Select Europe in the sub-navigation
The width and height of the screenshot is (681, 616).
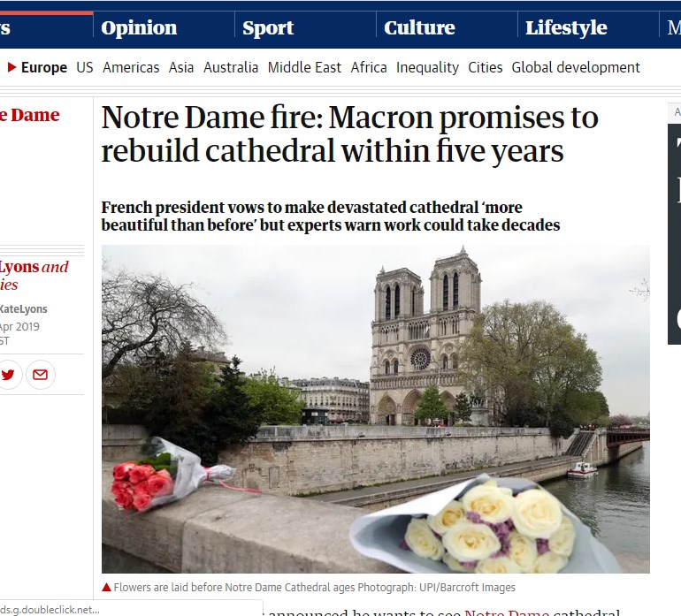pyautogui.click(x=44, y=67)
